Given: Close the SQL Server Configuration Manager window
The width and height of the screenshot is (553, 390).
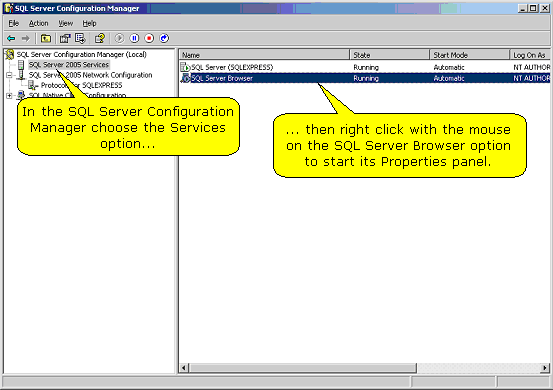Looking at the screenshot, I should click(x=545, y=8).
